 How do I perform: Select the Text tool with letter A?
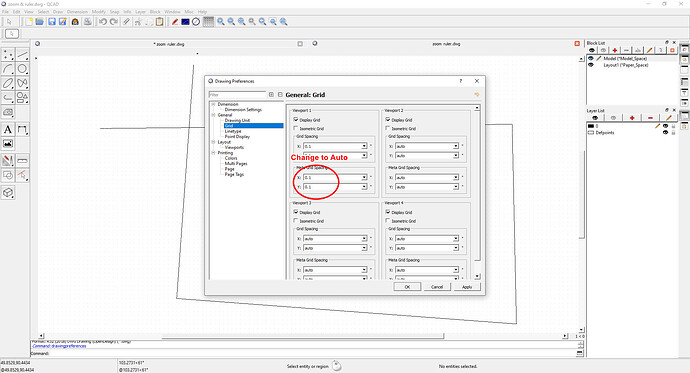click(x=8, y=129)
